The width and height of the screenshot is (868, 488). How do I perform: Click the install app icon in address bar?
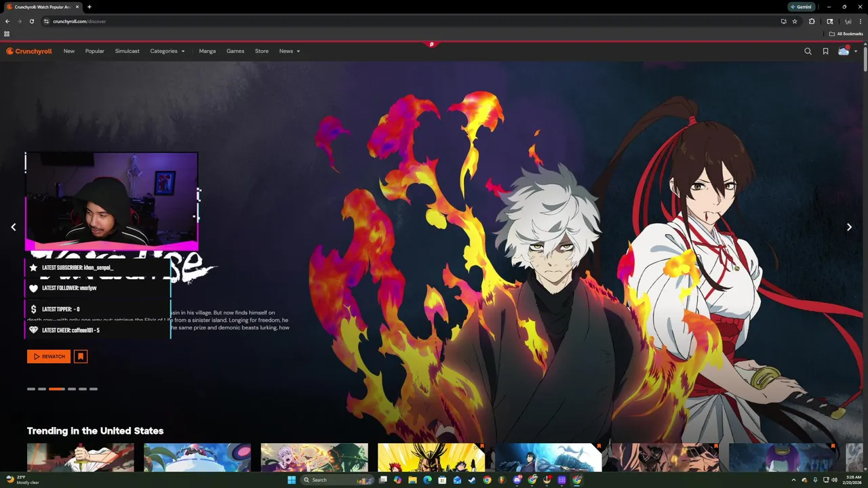pos(783,21)
